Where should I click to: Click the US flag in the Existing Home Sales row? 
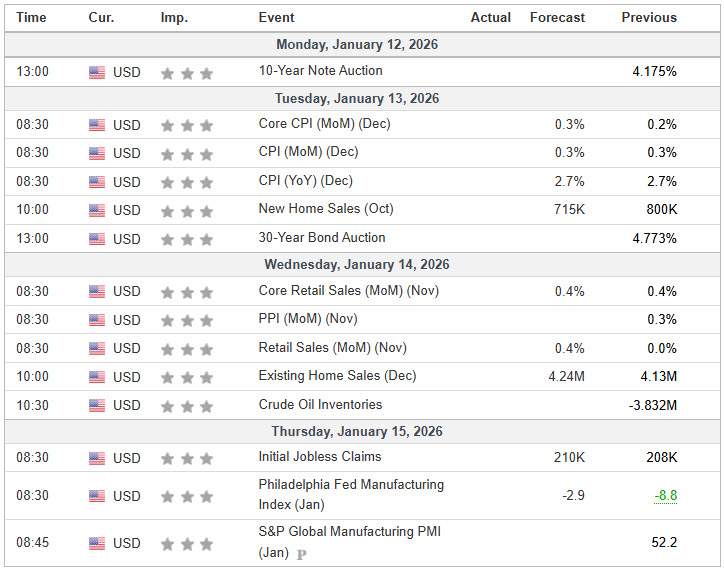coord(97,377)
